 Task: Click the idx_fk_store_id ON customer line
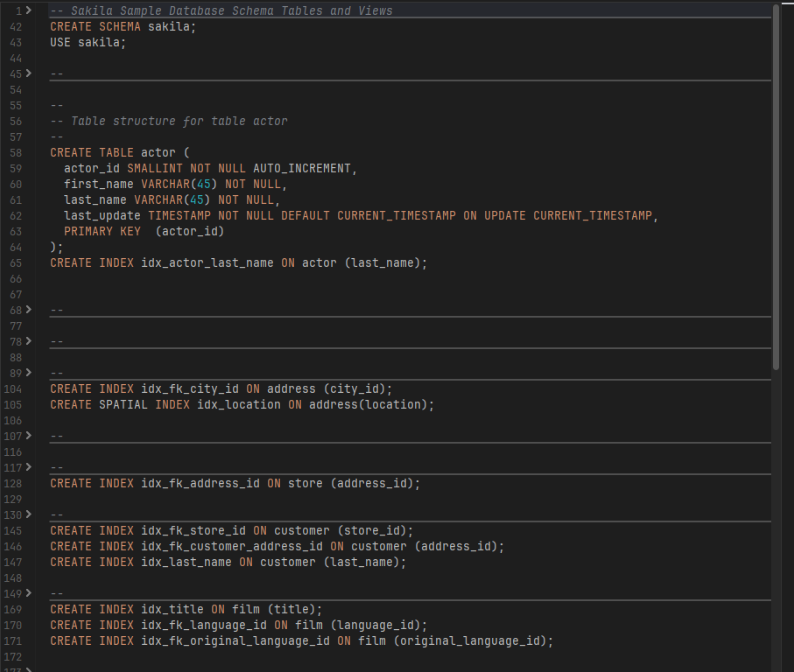231,530
